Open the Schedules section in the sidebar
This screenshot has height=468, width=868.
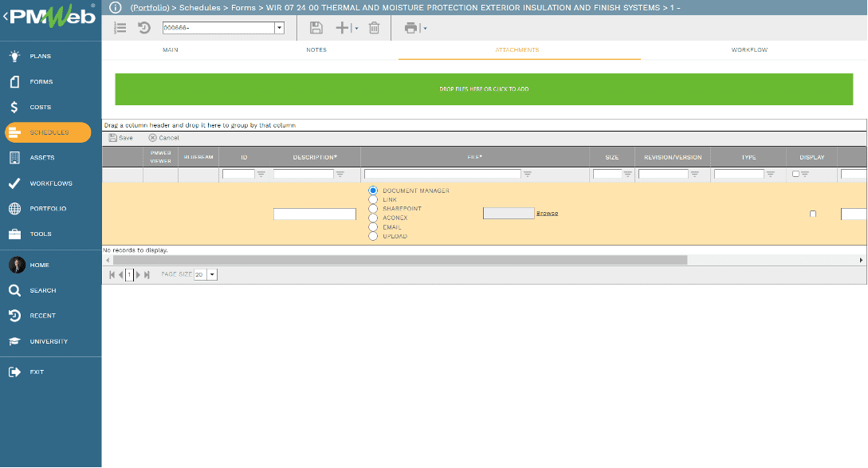coord(48,132)
